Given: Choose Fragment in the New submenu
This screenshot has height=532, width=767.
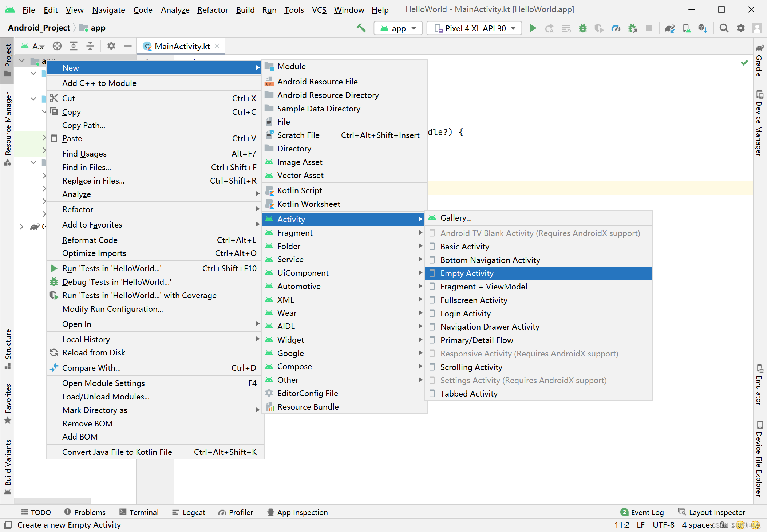Looking at the screenshot, I should pos(295,233).
